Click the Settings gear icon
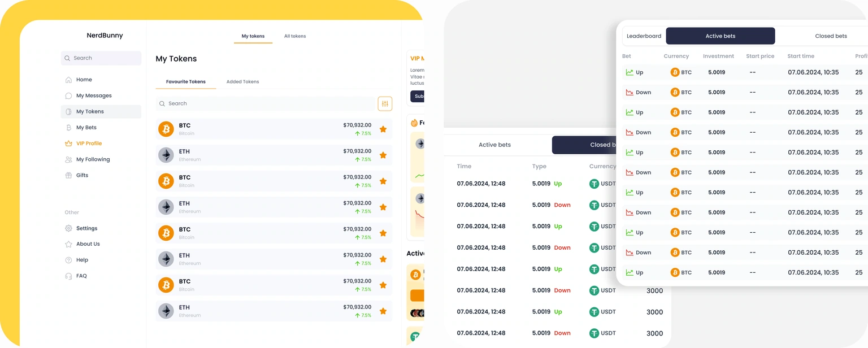 point(68,228)
